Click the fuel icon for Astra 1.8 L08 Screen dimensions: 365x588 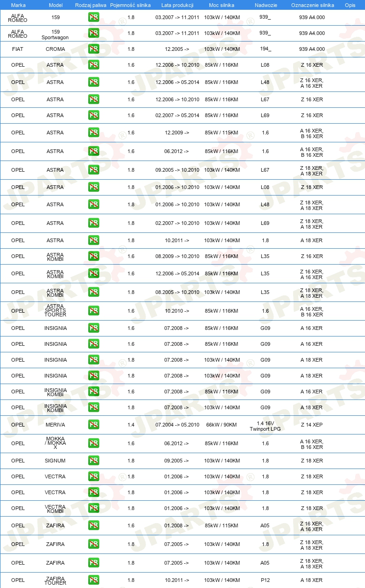tap(94, 187)
